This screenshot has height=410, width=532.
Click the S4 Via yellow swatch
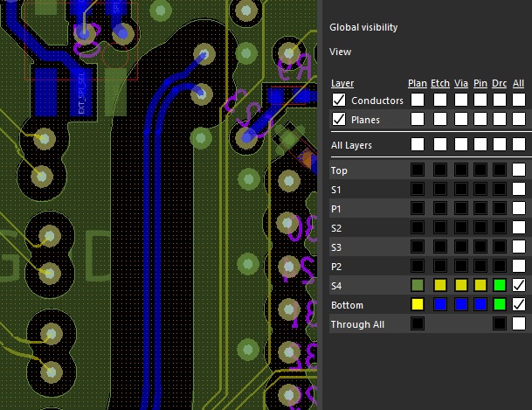click(x=459, y=286)
